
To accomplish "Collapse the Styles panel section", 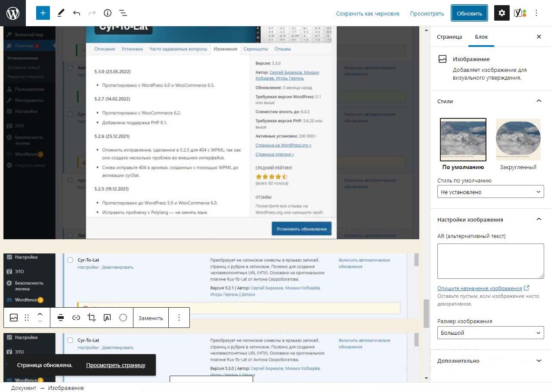I will [x=538, y=101].
